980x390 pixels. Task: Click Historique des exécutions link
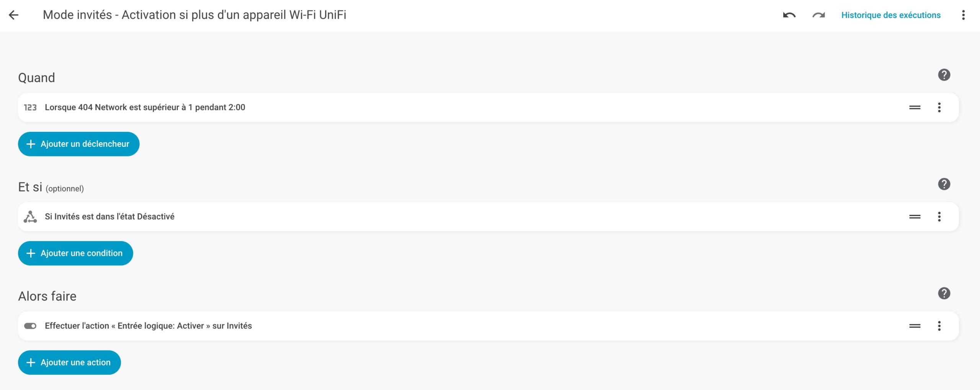(x=890, y=15)
